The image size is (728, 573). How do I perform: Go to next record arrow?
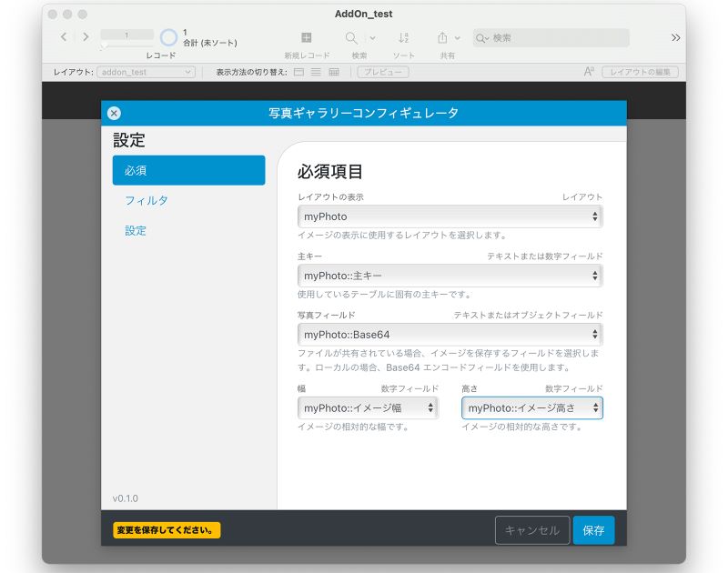(x=86, y=36)
